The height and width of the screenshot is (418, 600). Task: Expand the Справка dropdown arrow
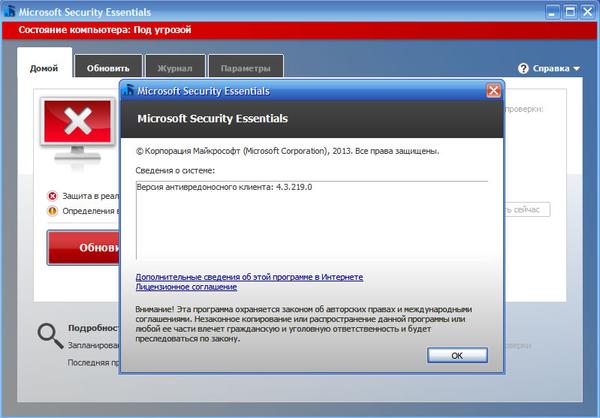point(576,69)
